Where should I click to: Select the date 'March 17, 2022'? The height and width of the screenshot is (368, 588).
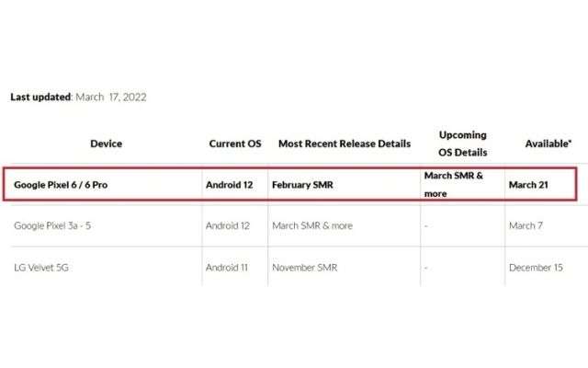tap(111, 97)
